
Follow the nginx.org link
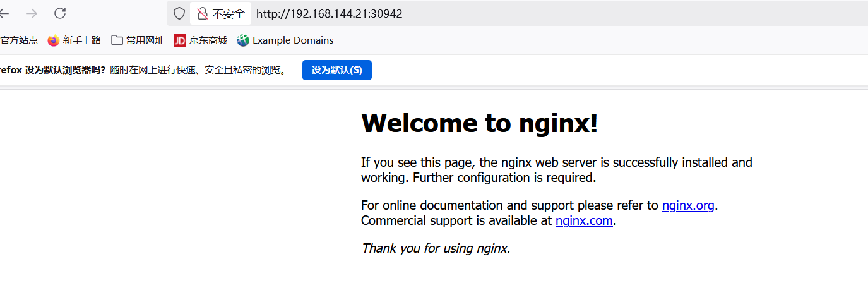(x=688, y=205)
